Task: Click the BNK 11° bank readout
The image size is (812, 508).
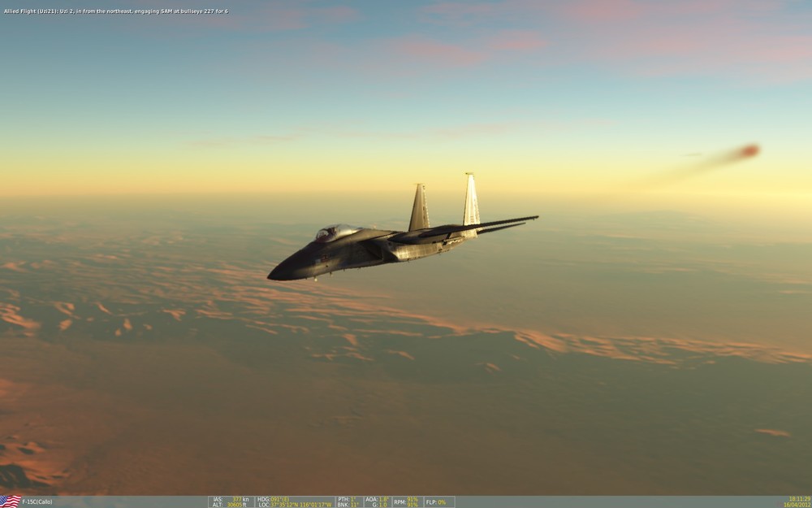Action: tap(349, 505)
